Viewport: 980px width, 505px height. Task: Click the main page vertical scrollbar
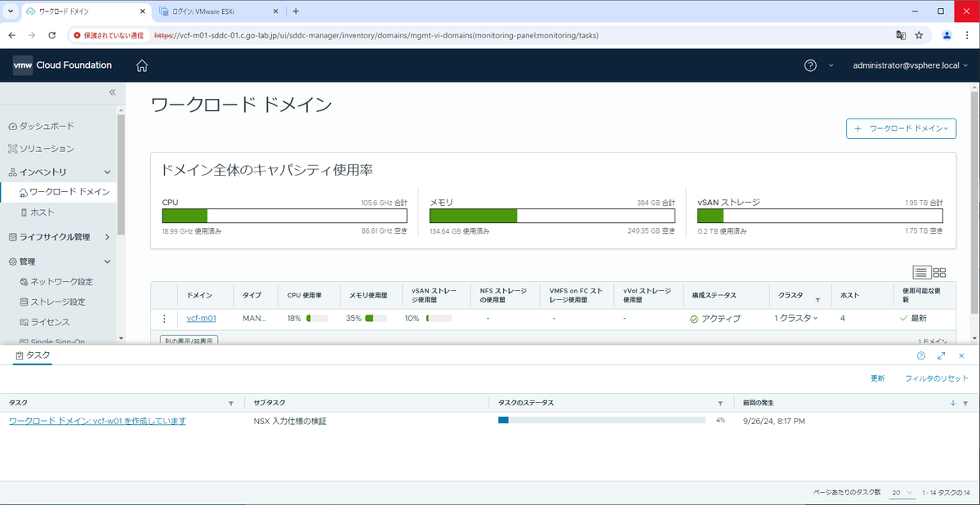(975, 204)
